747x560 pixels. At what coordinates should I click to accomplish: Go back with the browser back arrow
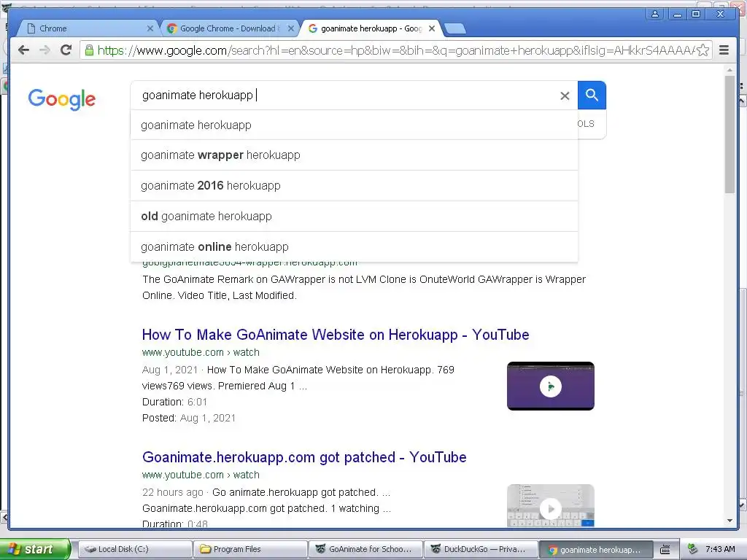(x=24, y=50)
